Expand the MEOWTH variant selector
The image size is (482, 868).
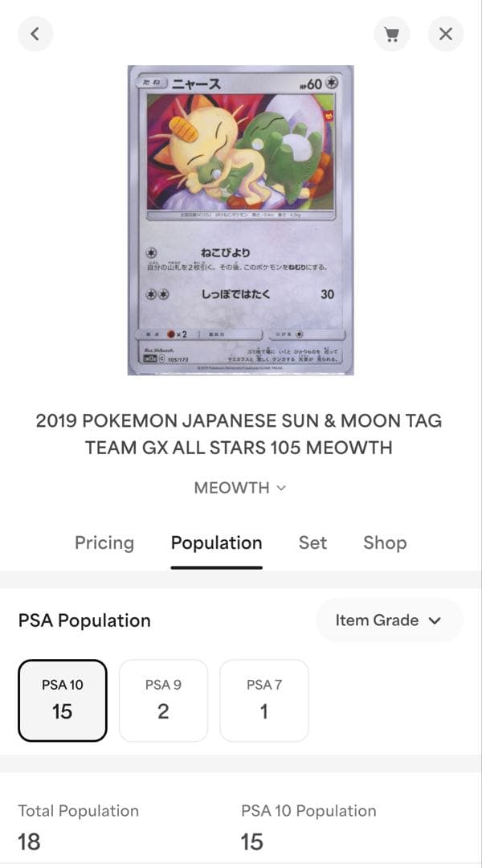pos(280,488)
